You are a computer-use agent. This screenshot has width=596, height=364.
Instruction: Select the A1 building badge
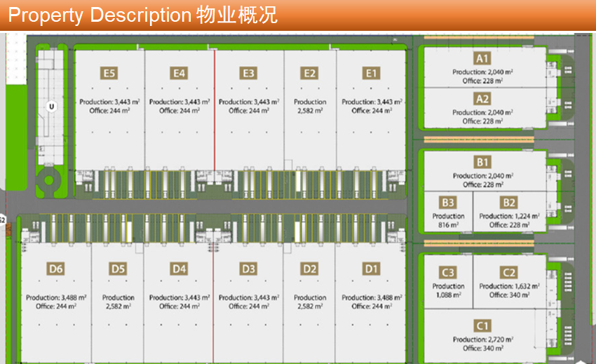coord(482,58)
